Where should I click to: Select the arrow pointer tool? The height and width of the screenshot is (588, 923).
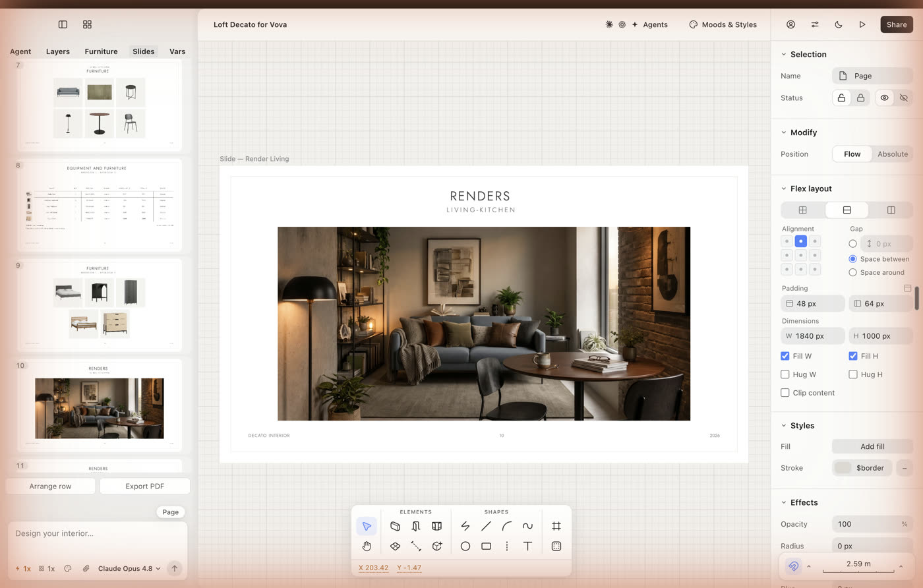[367, 526]
